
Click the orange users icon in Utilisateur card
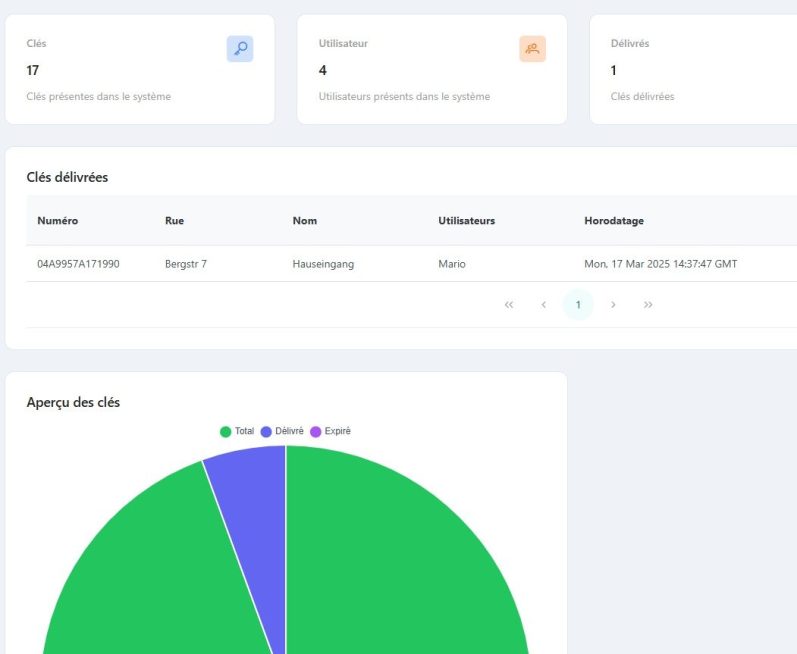[x=532, y=49]
